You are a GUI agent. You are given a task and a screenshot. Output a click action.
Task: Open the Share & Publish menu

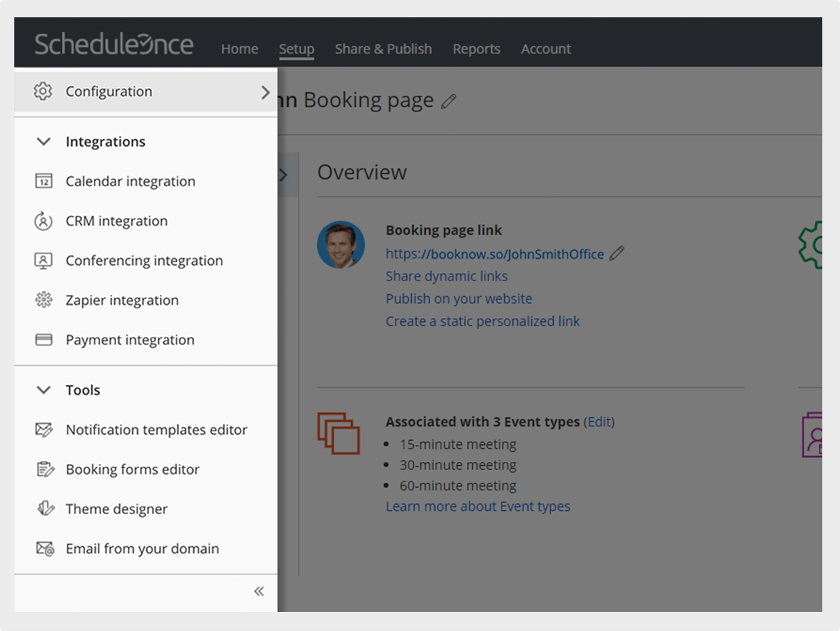coord(383,49)
